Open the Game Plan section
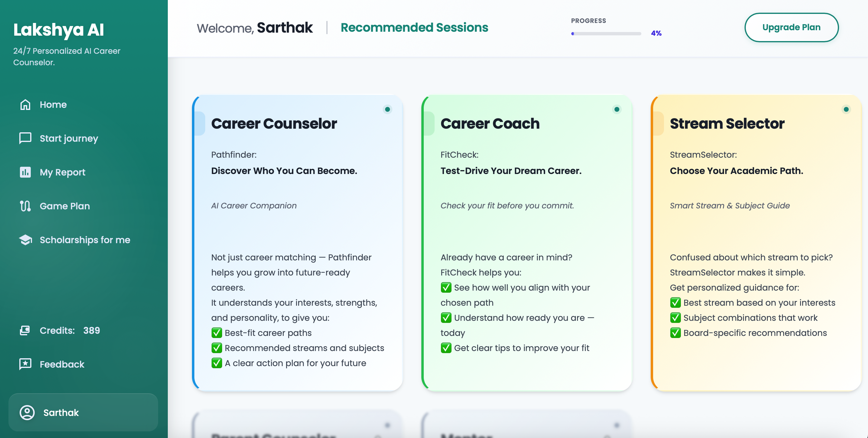The width and height of the screenshot is (868, 438). [x=65, y=206]
